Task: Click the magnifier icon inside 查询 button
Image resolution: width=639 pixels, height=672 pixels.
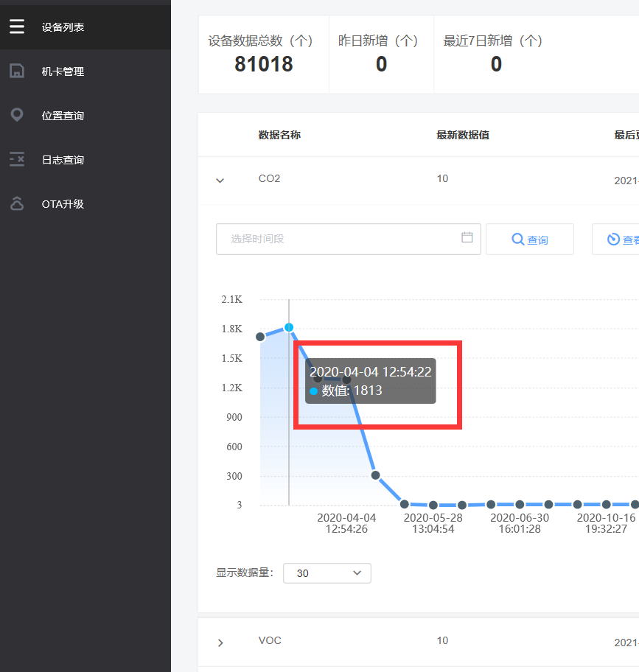Action: (x=517, y=239)
